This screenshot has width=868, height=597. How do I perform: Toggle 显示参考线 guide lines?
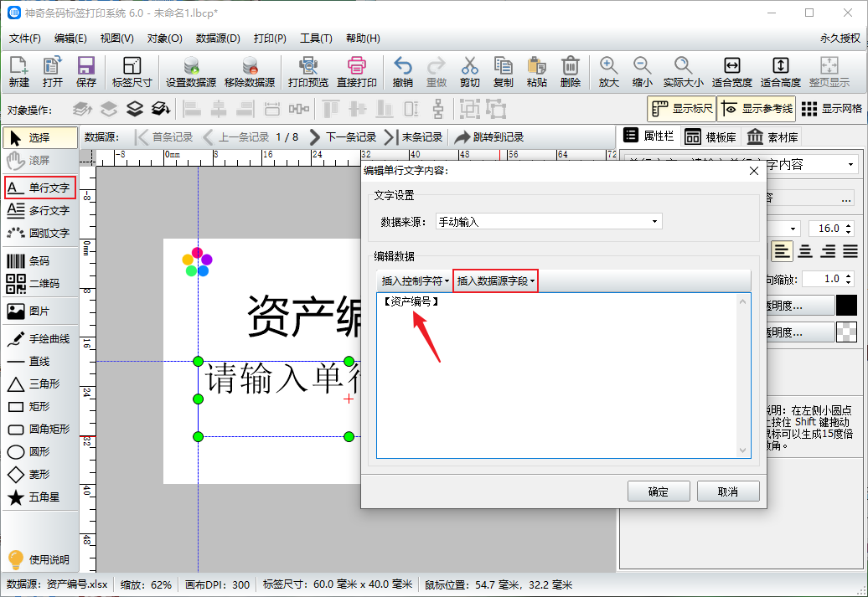[757, 109]
